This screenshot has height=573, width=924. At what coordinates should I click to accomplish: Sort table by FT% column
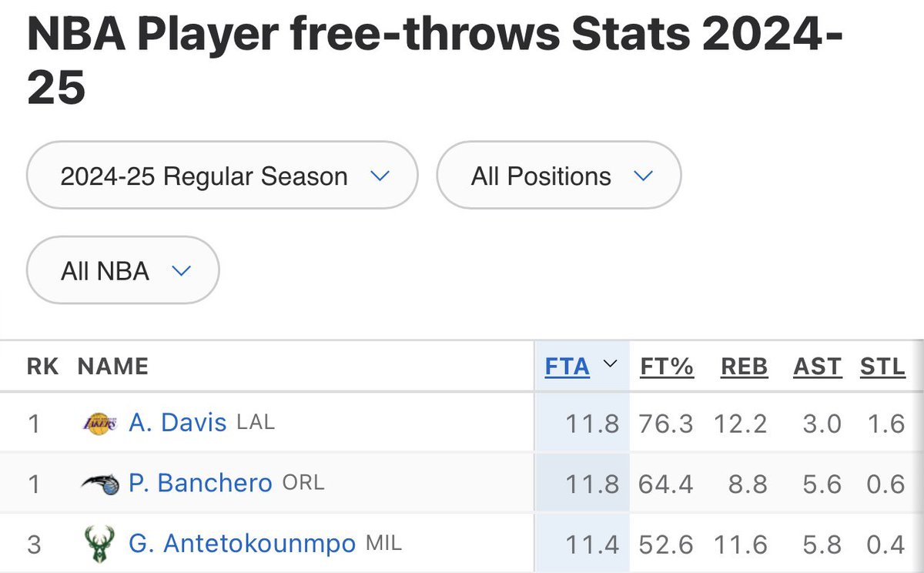click(x=667, y=367)
